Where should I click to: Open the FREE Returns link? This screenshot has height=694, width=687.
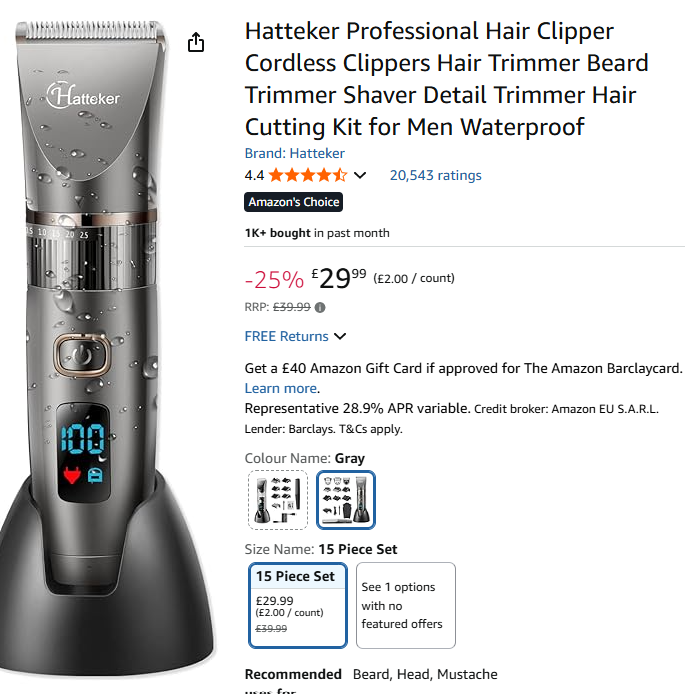[286, 336]
